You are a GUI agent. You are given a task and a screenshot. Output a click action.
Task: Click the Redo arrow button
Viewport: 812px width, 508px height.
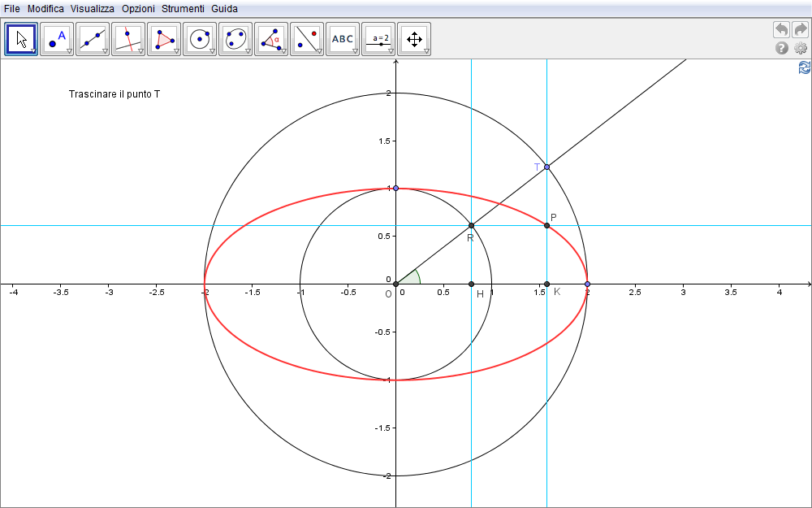pos(801,29)
